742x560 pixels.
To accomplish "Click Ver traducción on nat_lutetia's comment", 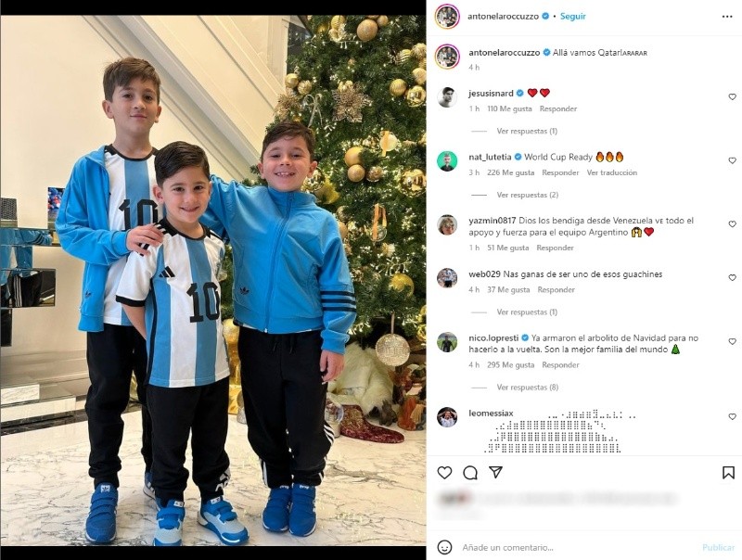I will click(612, 172).
